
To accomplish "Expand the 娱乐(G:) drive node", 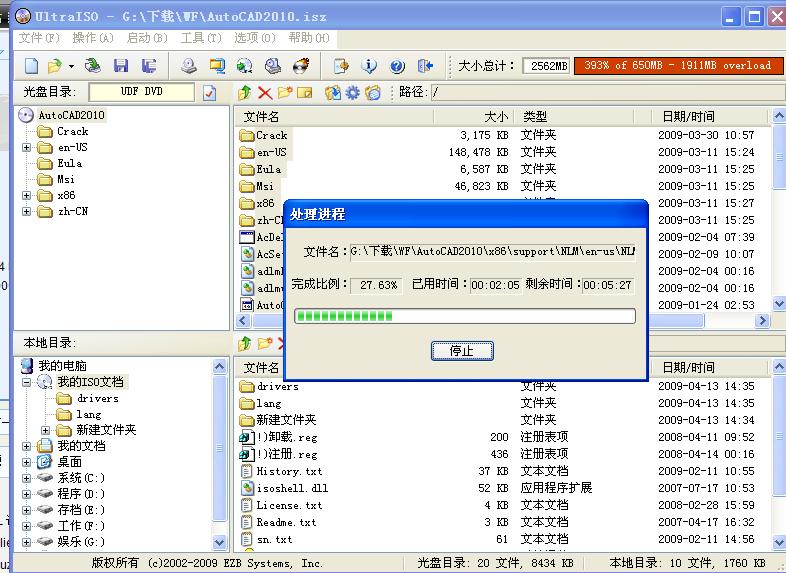I will [x=27, y=542].
